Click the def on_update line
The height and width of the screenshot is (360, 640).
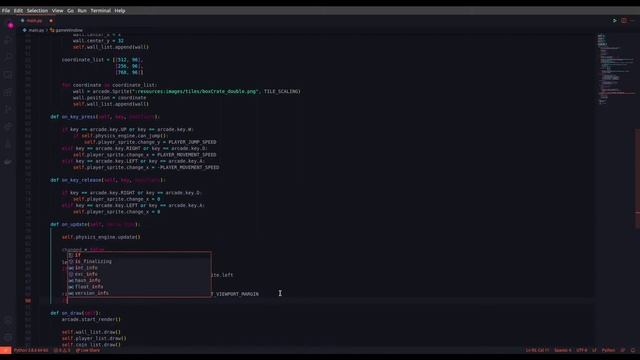pyautogui.click(x=95, y=224)
